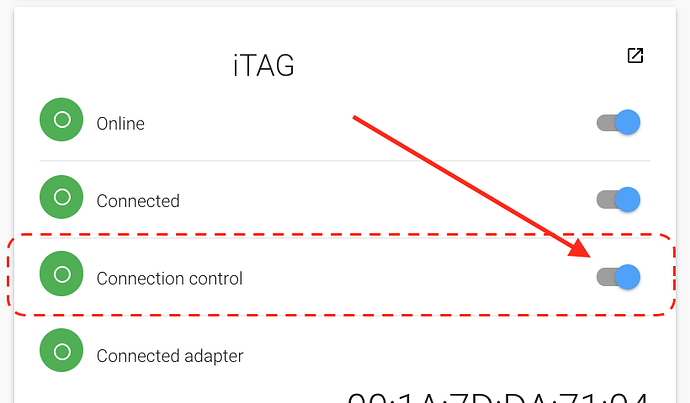The width and height of the screenshot is (690, 403).
Task: Click the green Connected entity icon
Action: point(61,197)
